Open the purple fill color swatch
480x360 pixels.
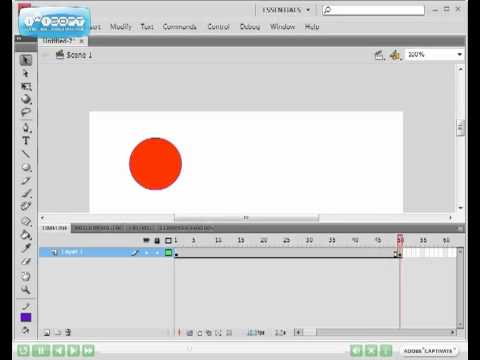click(x=26, y=317)
